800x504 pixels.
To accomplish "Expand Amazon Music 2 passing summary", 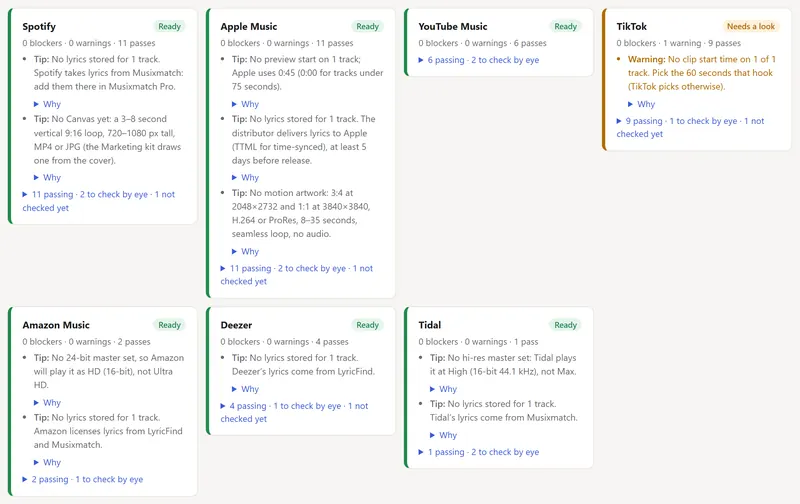I will [83, 480].
